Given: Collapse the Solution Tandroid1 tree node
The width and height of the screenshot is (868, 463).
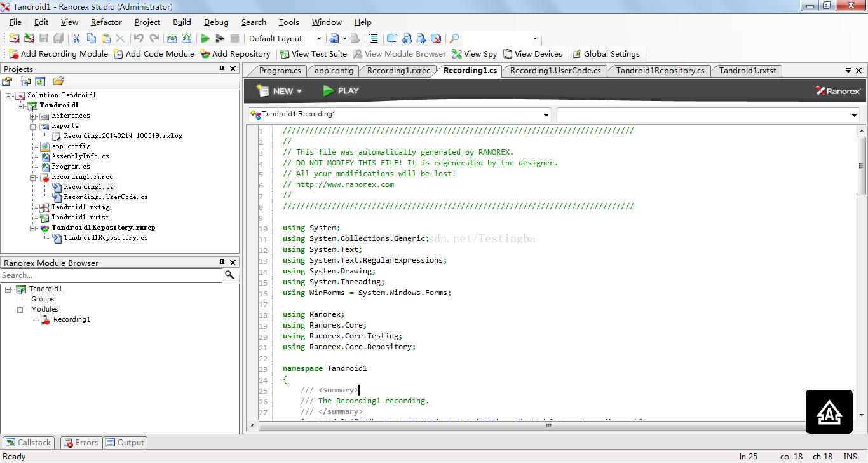Looking at the screenshot, I should 9,95.
